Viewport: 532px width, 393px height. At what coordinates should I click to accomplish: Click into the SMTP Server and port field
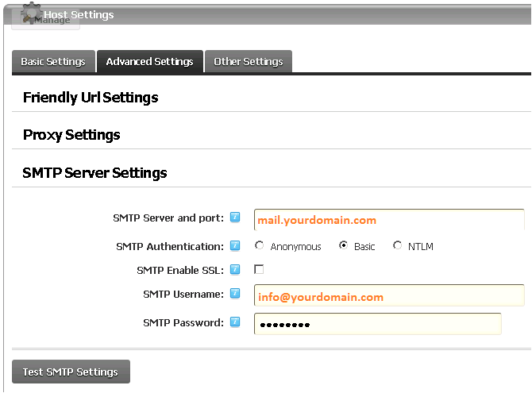(x=389, y=220)
